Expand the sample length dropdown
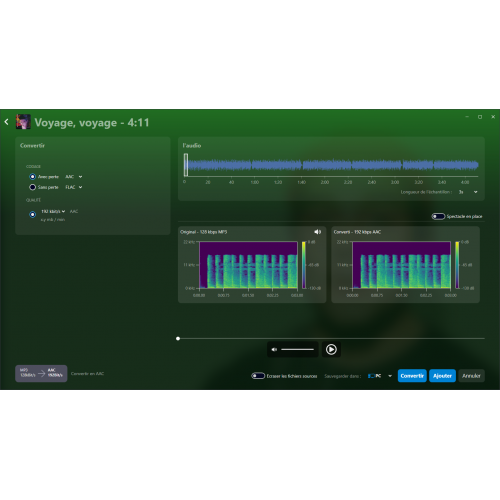Viewport: 500px width, 500px height. pyautogui.click(x=468, y=192)
